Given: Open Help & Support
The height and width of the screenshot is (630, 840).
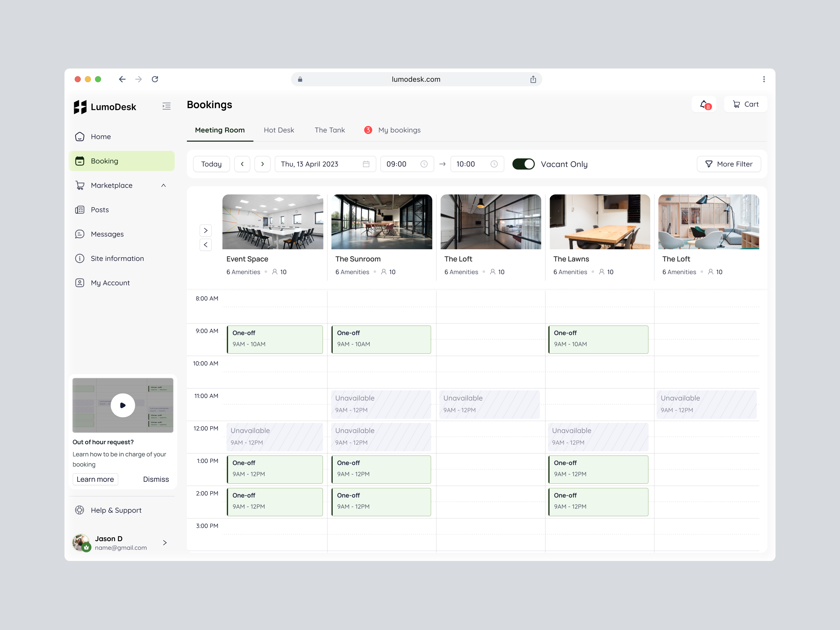Looking at the screenshot, I should pyautogui.click(x=116, y=510).
